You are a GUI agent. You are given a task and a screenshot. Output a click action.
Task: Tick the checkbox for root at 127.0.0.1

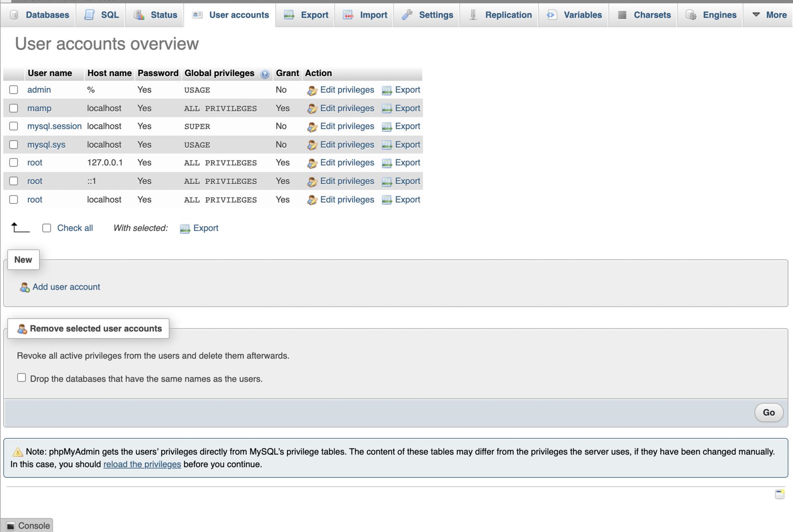point(14,163)
